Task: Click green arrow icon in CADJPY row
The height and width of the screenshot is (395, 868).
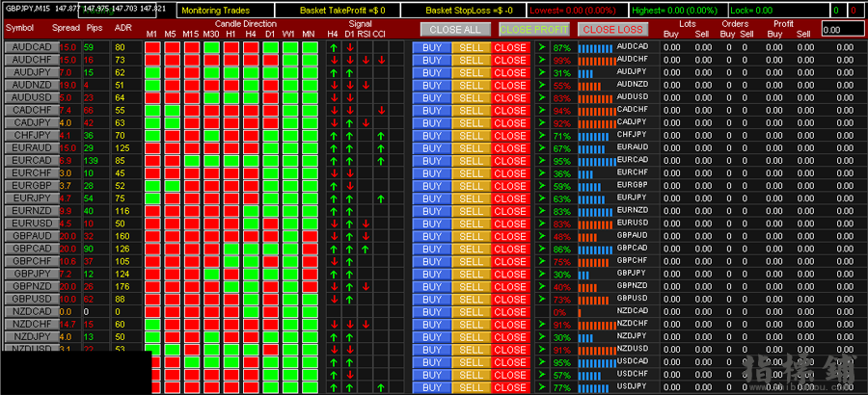Action: tap(542, 122)
